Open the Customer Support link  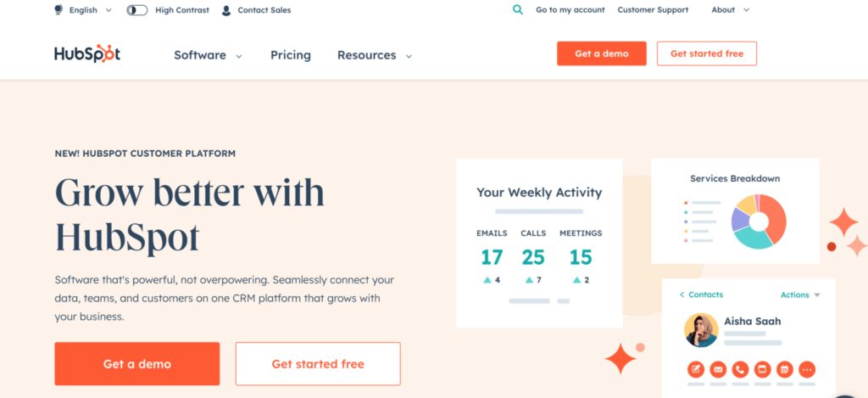pyautogui.click(x=653, y=10)
